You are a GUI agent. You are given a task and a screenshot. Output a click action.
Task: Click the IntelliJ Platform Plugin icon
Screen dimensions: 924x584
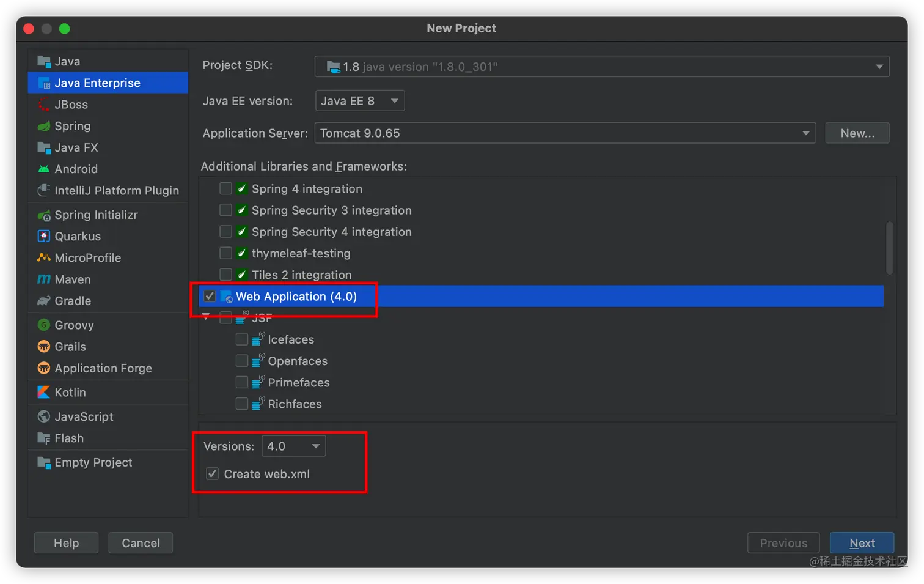[x=44, y=190]
